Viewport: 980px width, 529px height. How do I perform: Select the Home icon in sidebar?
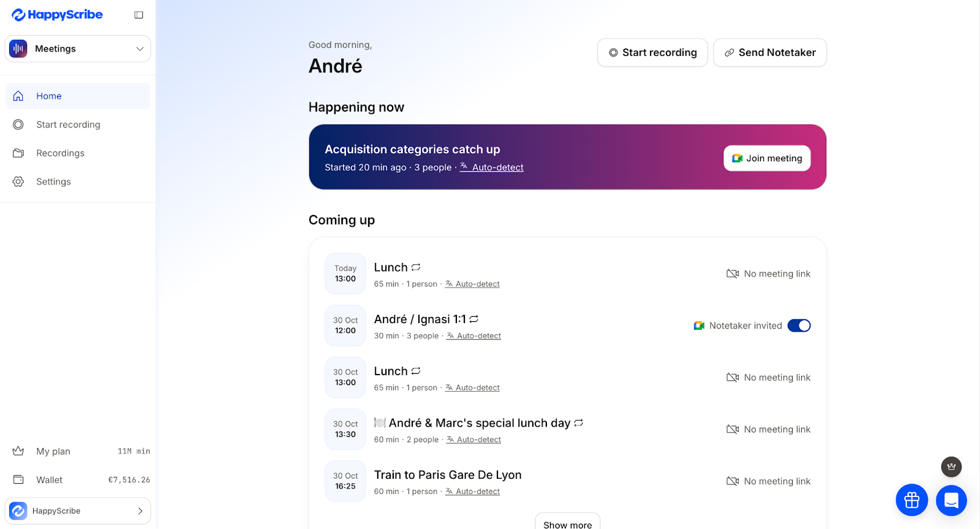[x=19, y=96]
